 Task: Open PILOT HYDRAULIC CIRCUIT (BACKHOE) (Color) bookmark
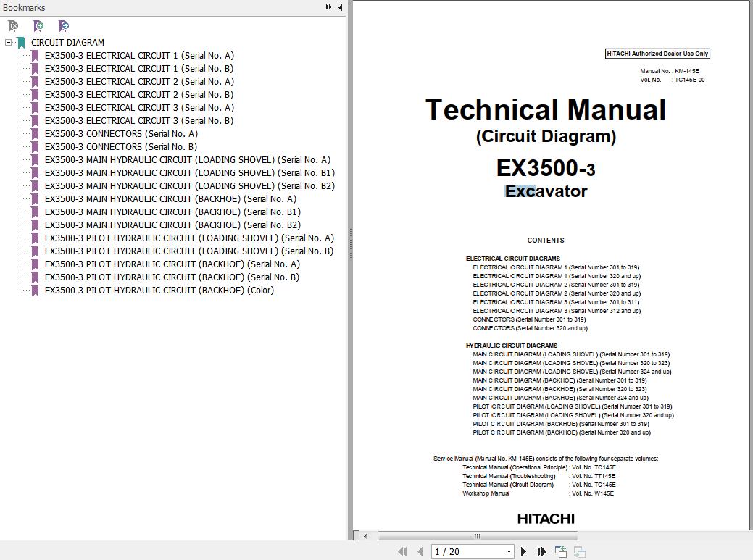point(159,290)
